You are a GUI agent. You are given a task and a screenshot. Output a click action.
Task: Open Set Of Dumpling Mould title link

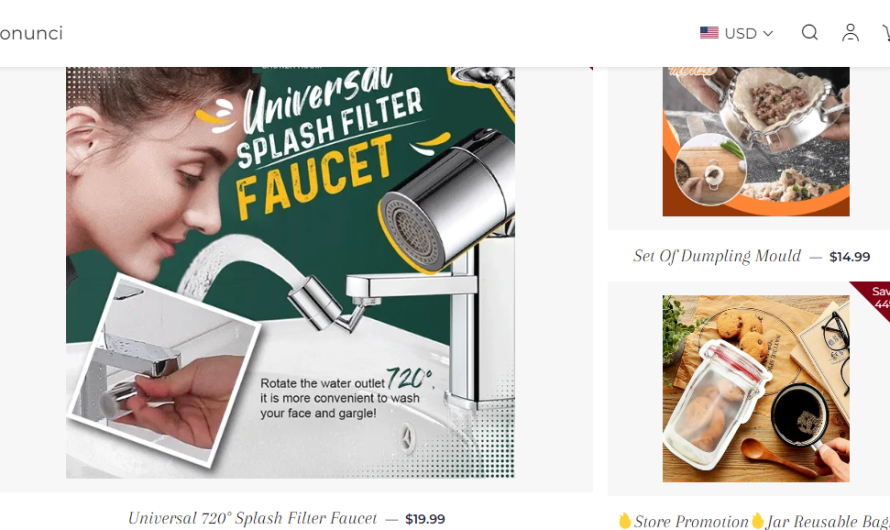pyautogui.click(x=717, y=256)
